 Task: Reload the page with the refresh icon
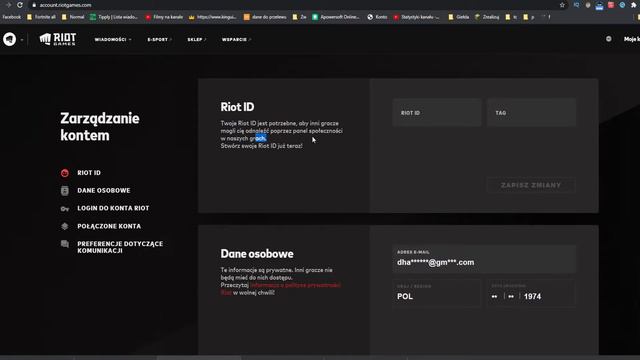click(x=20, y=5)
